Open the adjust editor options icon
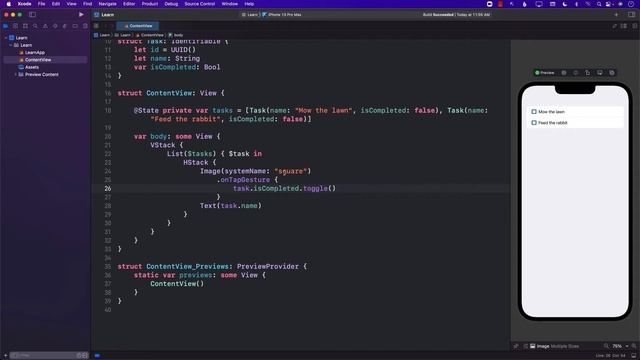This screenshot has height=360, width=640. 624,26
